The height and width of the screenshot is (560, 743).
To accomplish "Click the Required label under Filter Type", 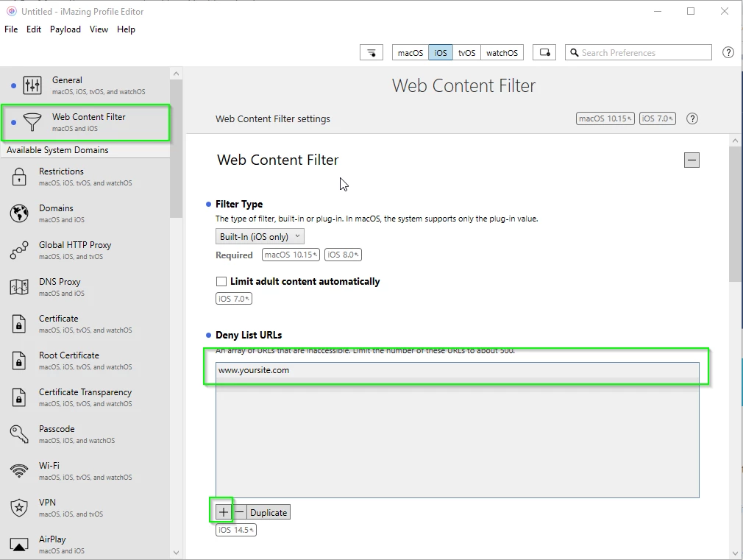I will [x=234, y=255].
